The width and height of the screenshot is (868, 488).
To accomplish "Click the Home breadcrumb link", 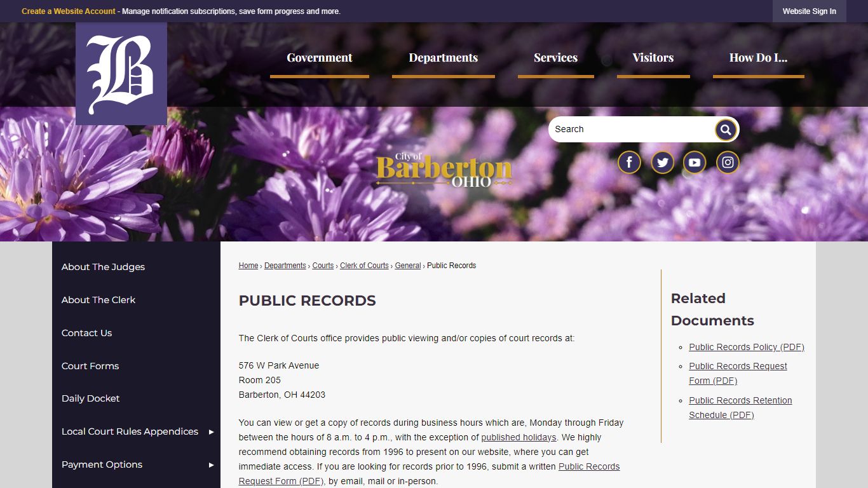I will (248, 266).
